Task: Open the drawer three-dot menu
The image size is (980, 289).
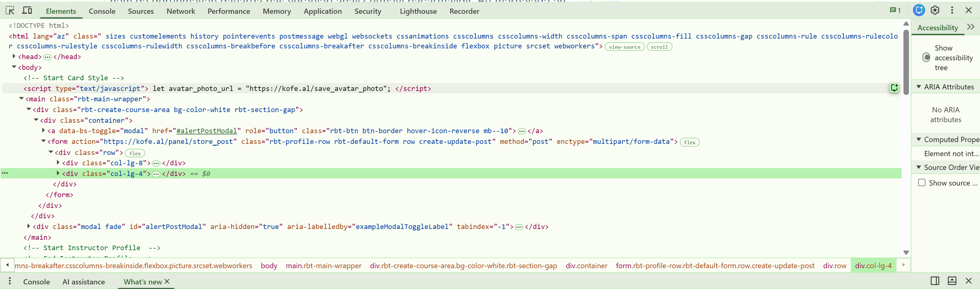Action: (x=10, y=281)
